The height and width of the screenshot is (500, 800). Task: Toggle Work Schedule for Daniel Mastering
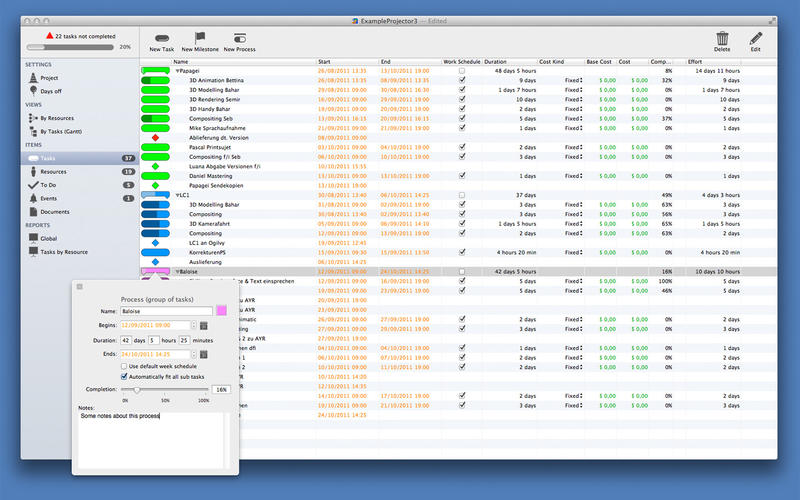point(462,176)
